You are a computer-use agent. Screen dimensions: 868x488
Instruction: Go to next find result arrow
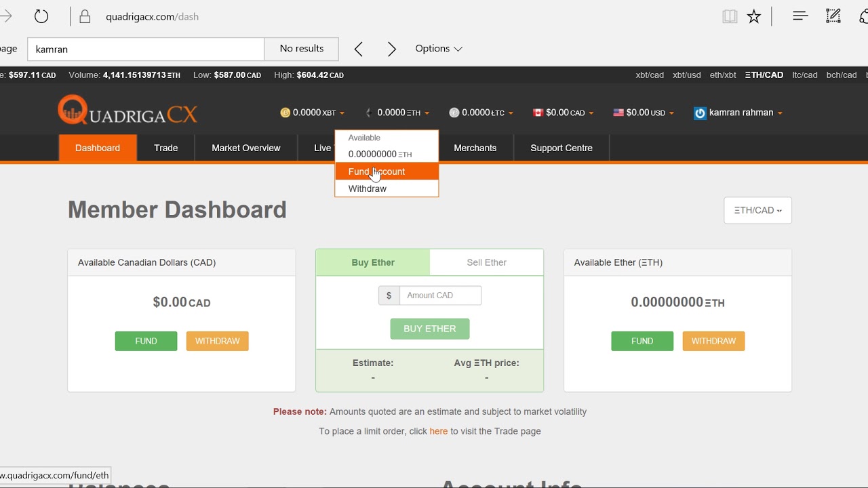[392, 49]
